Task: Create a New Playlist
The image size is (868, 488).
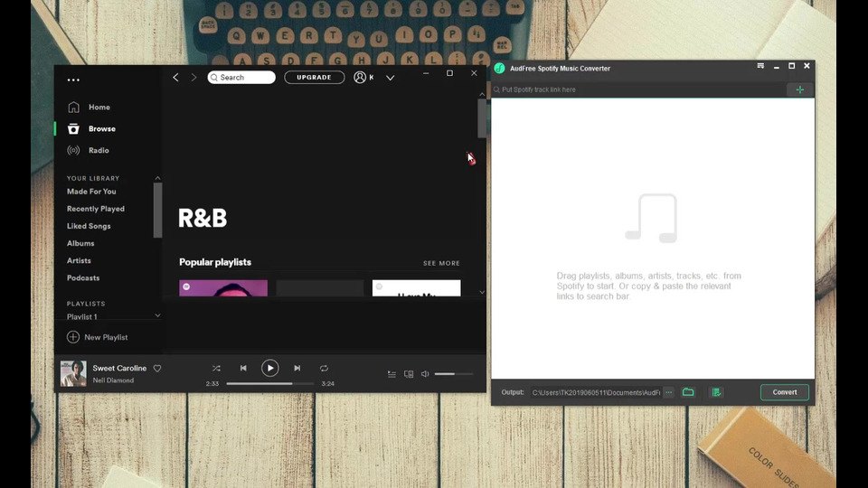Action: coord(98,337)
